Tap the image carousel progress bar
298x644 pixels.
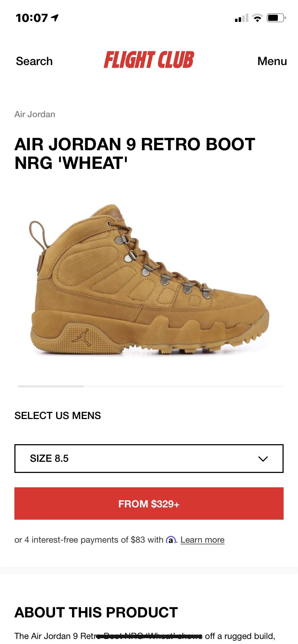point(150,386)
